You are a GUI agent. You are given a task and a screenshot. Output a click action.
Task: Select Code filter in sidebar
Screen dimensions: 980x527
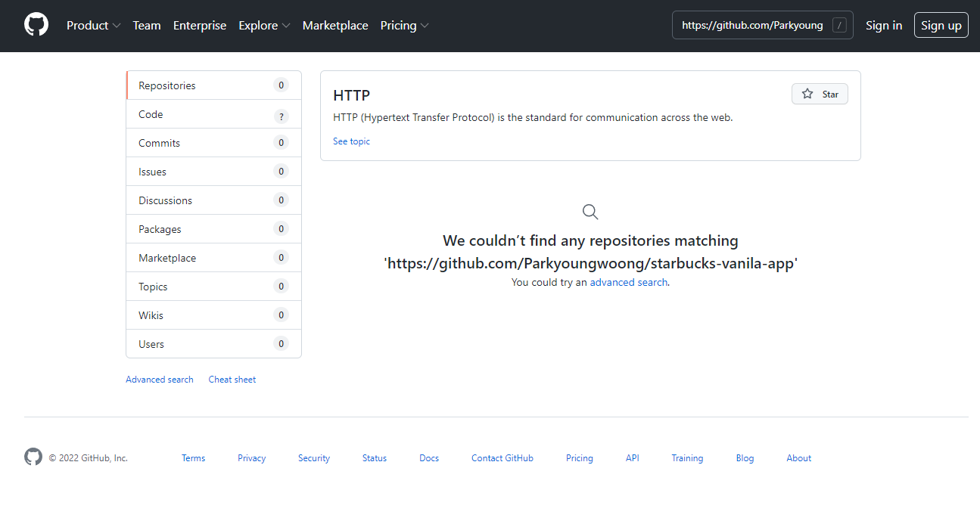pyautogui.click(x=214, y=114)
